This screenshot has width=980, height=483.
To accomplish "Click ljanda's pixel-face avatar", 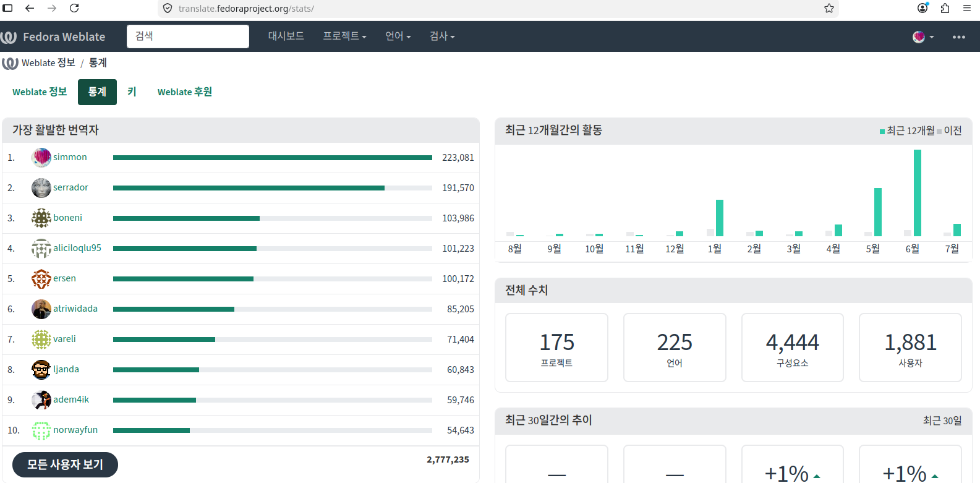I will coord(41,370).
